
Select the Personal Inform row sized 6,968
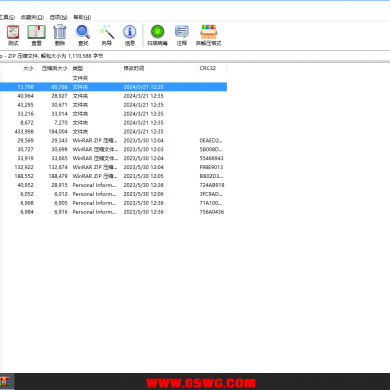pyautogui.click(x=113, y=203)
